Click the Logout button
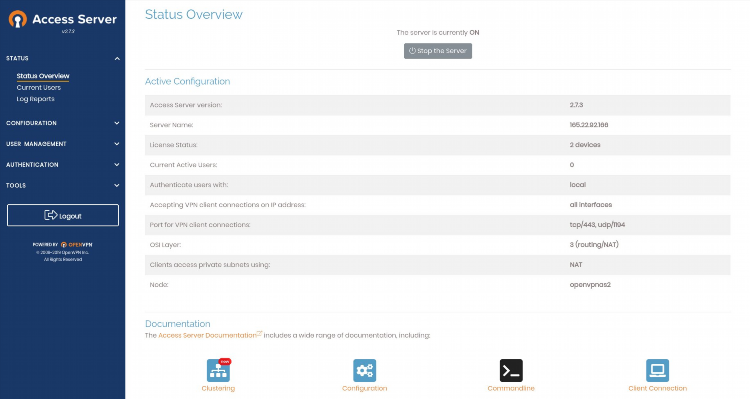Image resolution: width=750 pixels, height=399 pixels. click(x=63, y=215)
